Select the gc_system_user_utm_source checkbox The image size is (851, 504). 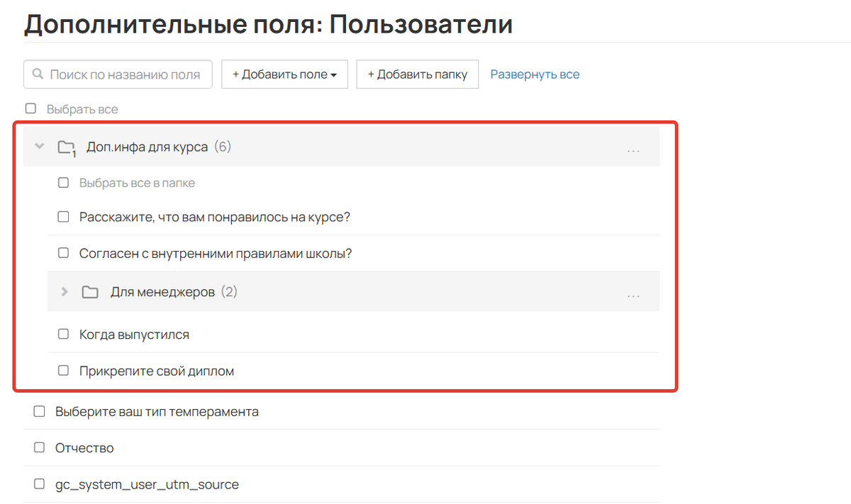(x=39, y=485)
